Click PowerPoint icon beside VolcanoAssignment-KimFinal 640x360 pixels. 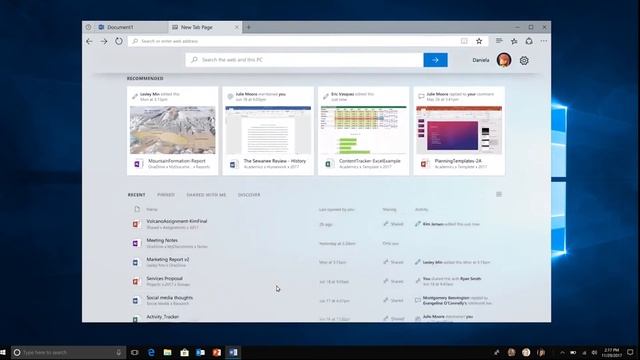point(136,224)
